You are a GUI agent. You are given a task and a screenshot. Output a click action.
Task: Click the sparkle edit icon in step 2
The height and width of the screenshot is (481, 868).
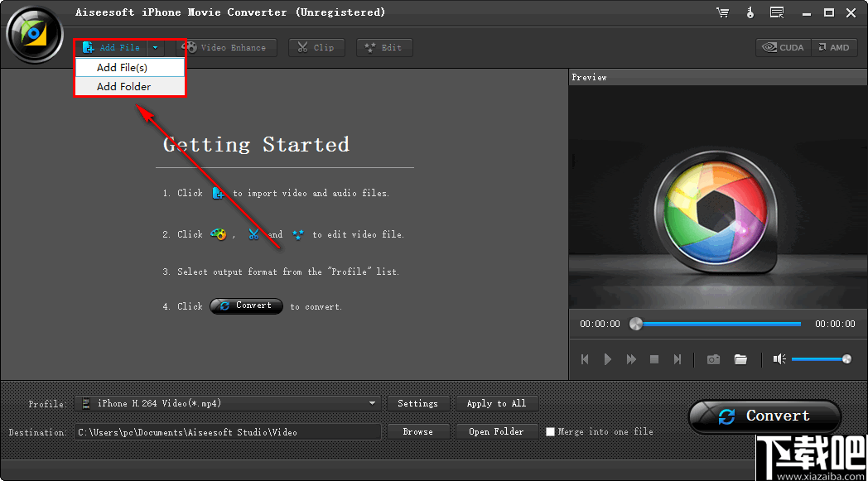point(298,234)
